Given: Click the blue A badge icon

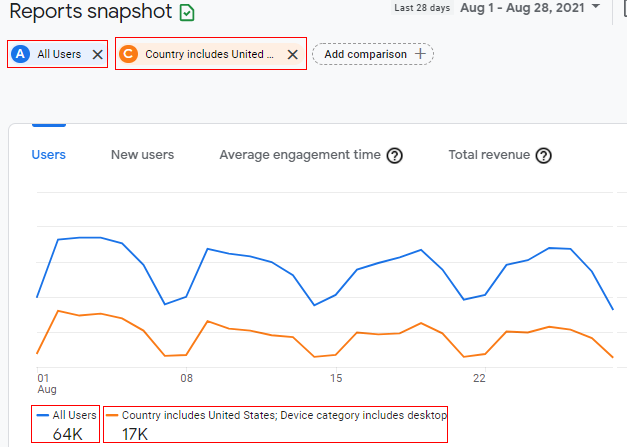Looking at the screenshot, I should click(21, 54).
